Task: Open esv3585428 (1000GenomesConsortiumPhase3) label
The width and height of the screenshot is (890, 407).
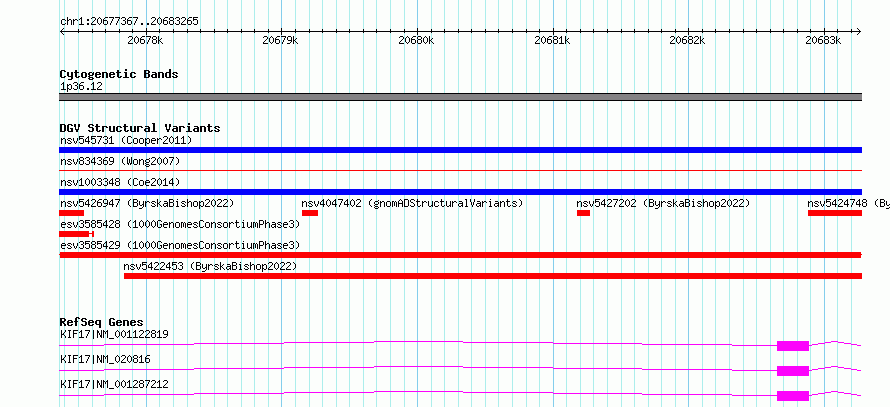Action: (180, 224)
